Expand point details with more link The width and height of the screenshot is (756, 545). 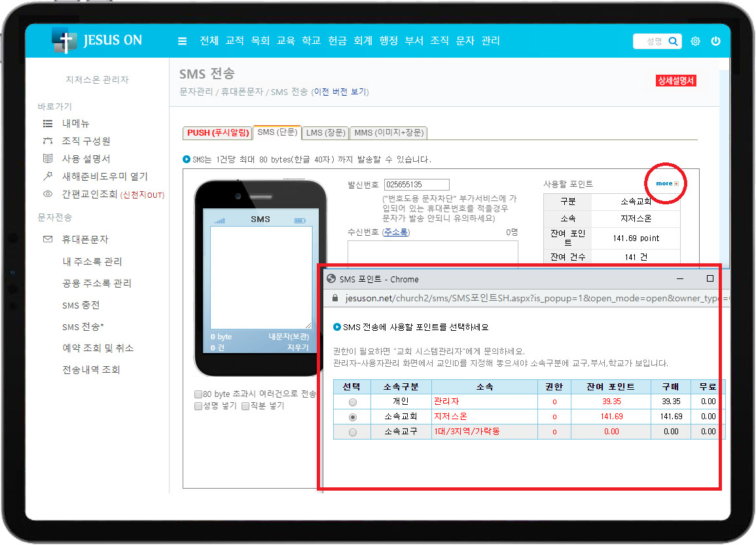tap(666, 183)
